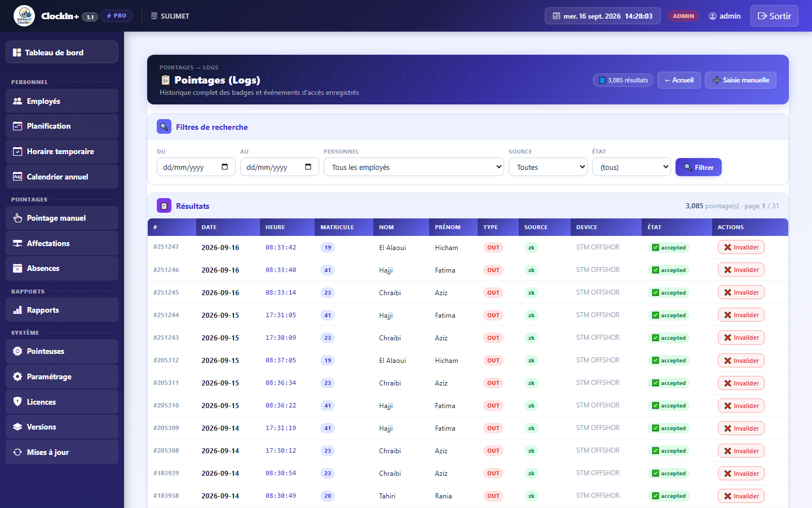Viewport: 812px width, 508px height.
Task: Click the Licences shield icon
Action: coord(17,402)
